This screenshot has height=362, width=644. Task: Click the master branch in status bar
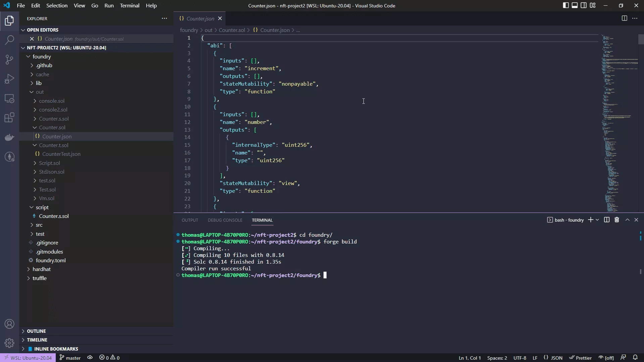coord(70,358)
